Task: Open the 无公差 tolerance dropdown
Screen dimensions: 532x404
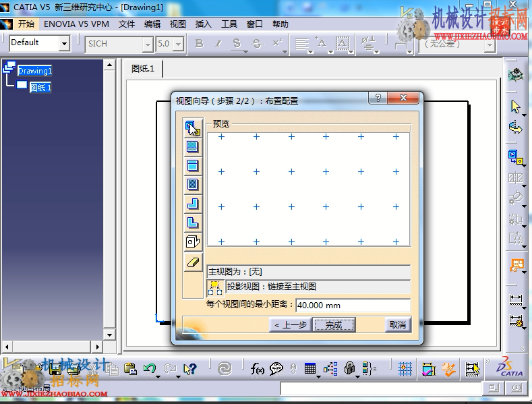Action: click(490, 45)
